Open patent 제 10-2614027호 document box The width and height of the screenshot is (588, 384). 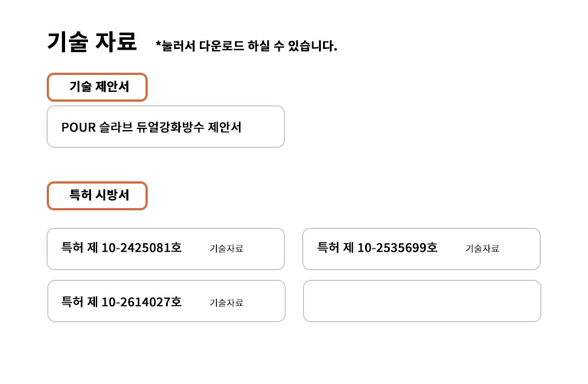pos(166,301)
